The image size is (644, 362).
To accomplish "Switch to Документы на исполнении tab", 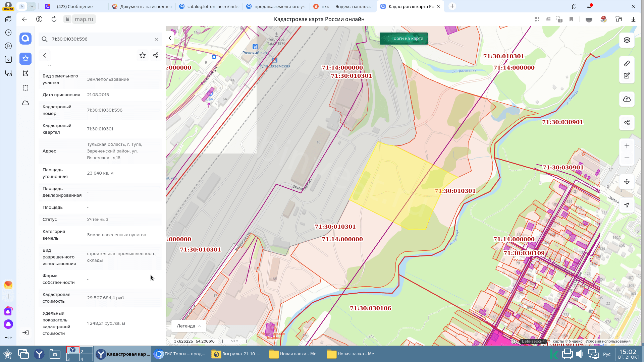I will 142,6.
